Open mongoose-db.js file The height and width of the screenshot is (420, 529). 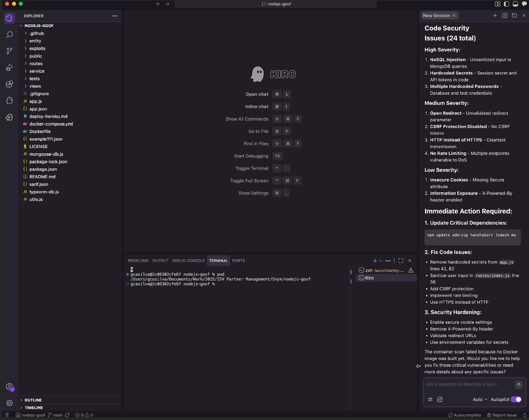[71, 154]
